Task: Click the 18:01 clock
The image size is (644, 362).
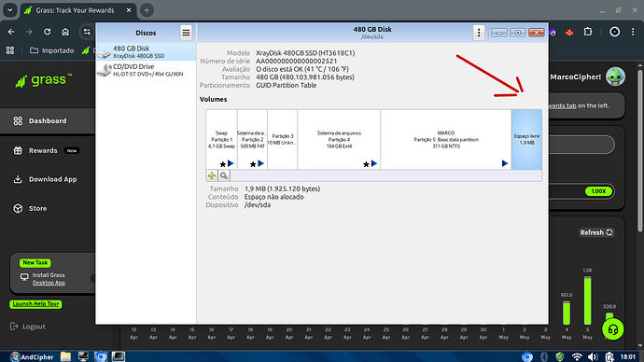Action: [x=627, y=356]
